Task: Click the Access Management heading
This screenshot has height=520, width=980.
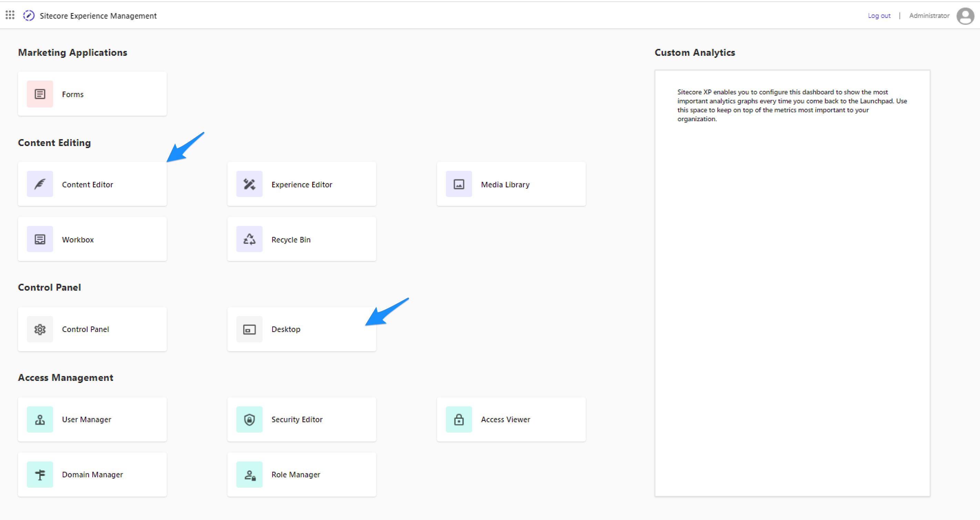Action: point(65,377)
